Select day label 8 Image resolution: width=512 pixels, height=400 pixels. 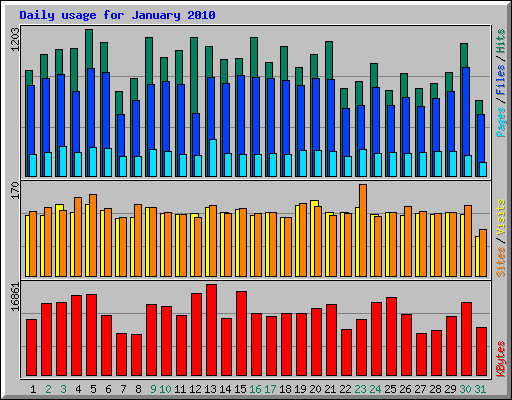[x=138, y=389]
